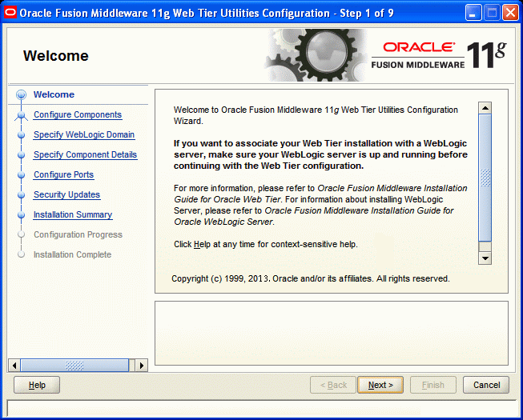Close the wizard with the red X
The height and width of the screenshot is (420, 523).
point(510,13)
